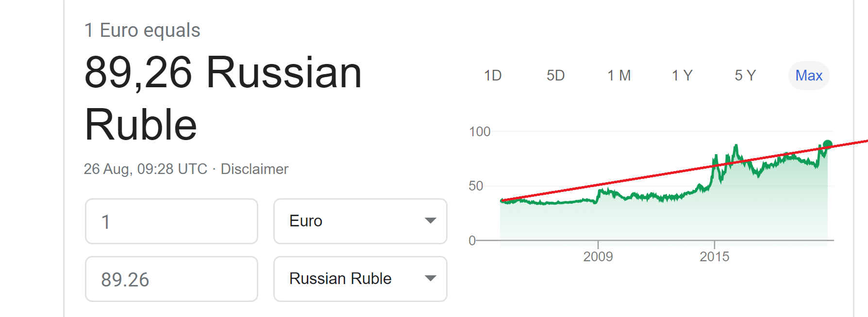
Task: Click the 26 Aug, 09:28 UTC timestamp
Action: [146, 169]
